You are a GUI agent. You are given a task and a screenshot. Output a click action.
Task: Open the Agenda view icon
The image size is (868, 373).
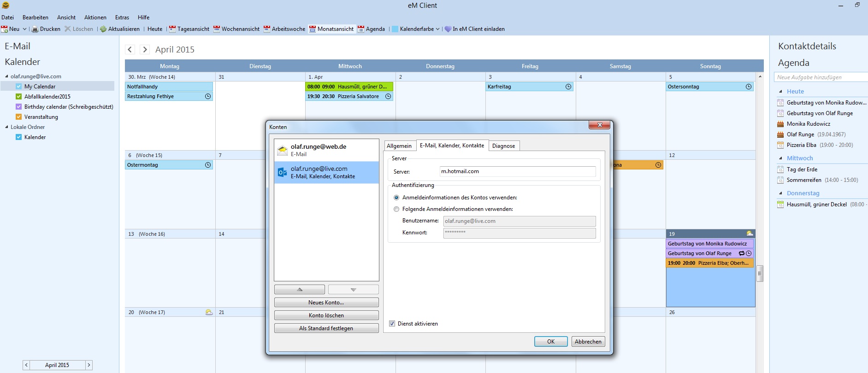(361, 29)
